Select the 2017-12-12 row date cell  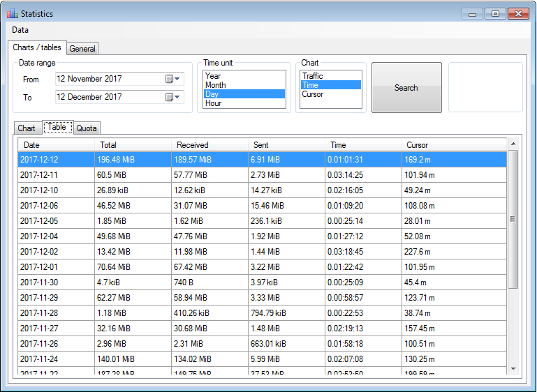pyautogui.click(x=56, y=160)
